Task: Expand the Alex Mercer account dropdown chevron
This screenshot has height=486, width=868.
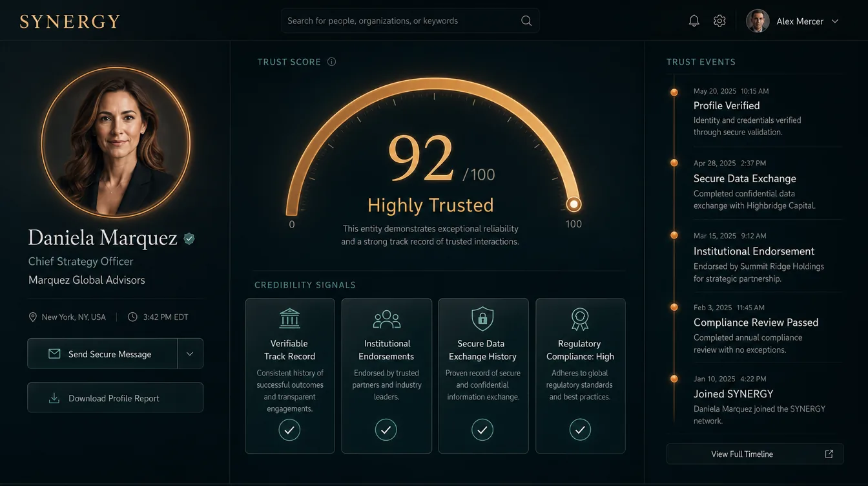Action: click(834, 21)
